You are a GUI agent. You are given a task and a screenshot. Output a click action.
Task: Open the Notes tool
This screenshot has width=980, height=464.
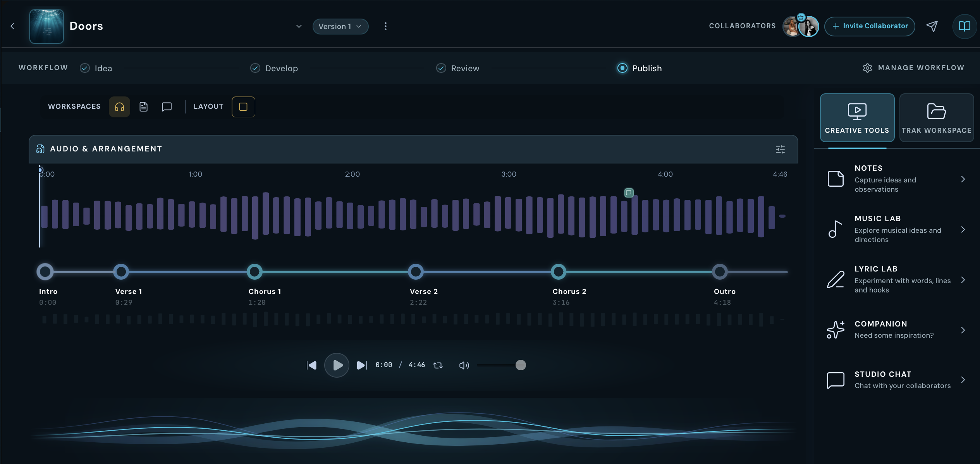coord(897,179)
